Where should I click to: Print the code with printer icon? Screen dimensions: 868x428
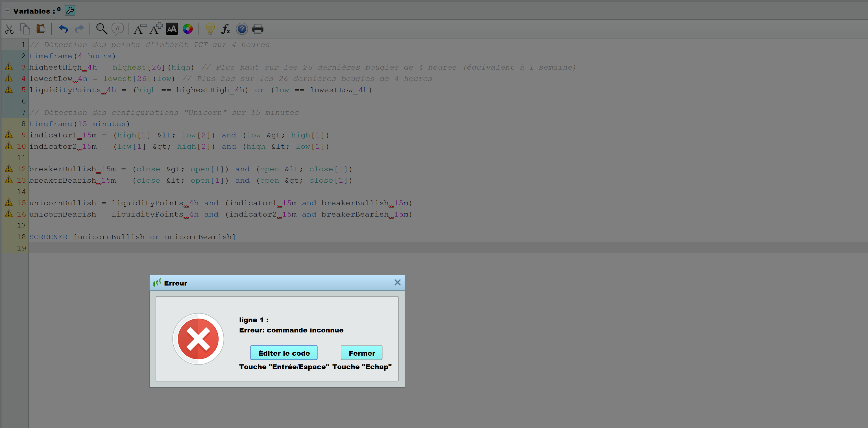coord(258,29)
